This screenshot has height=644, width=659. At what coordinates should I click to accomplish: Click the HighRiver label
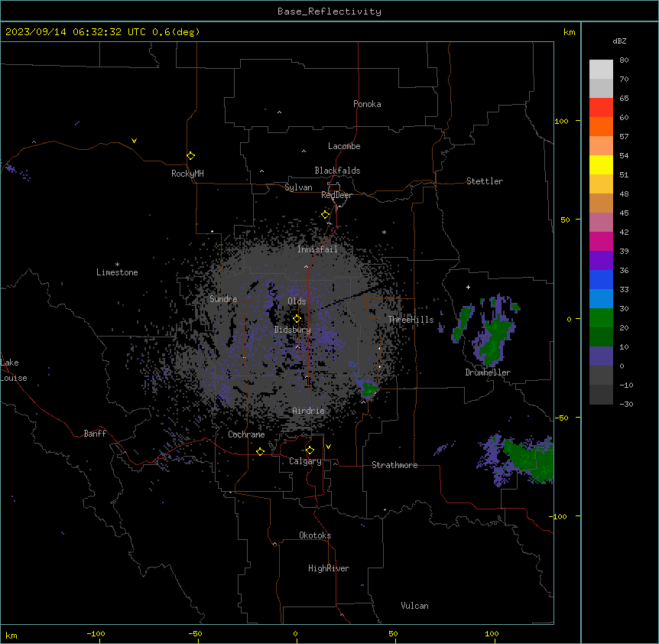pos(329,568)
